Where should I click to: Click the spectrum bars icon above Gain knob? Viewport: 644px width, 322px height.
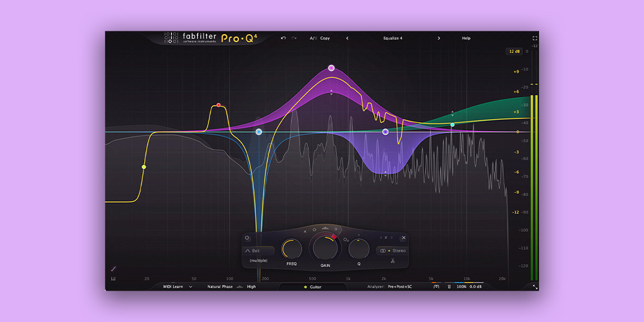click(x=325, y=229)
